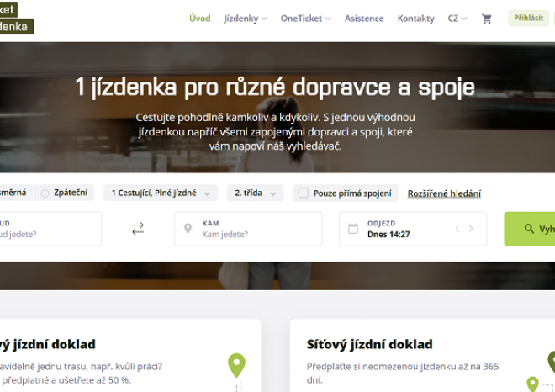Select the one-way (směrná) option
Screen dimensions: 555x392
click(14, 193)
